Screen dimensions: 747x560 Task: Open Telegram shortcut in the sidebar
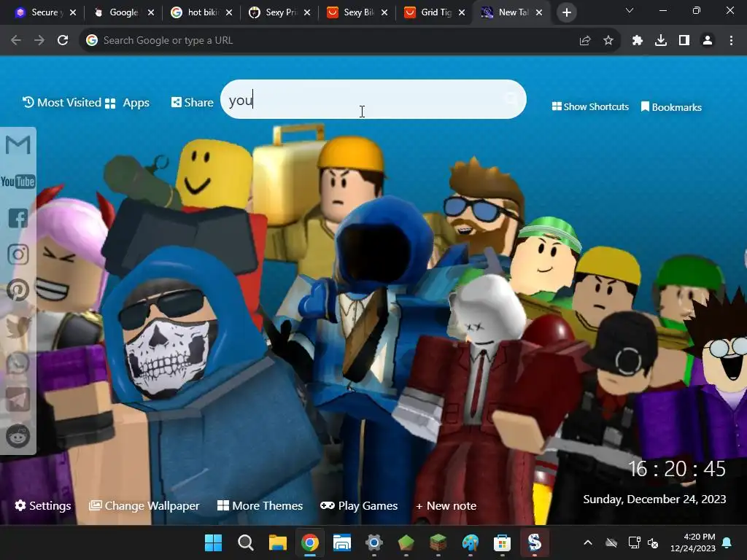click(18, 400)
